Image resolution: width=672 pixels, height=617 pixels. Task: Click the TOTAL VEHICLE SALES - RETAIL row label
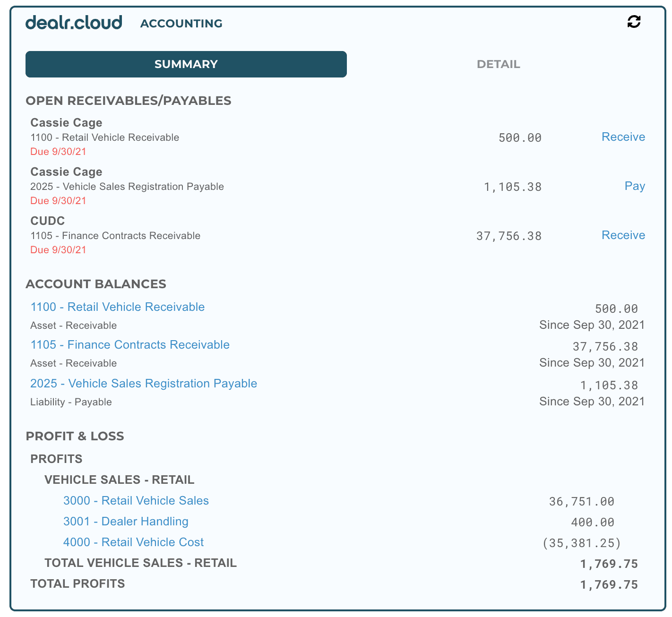tap(140, 563)
